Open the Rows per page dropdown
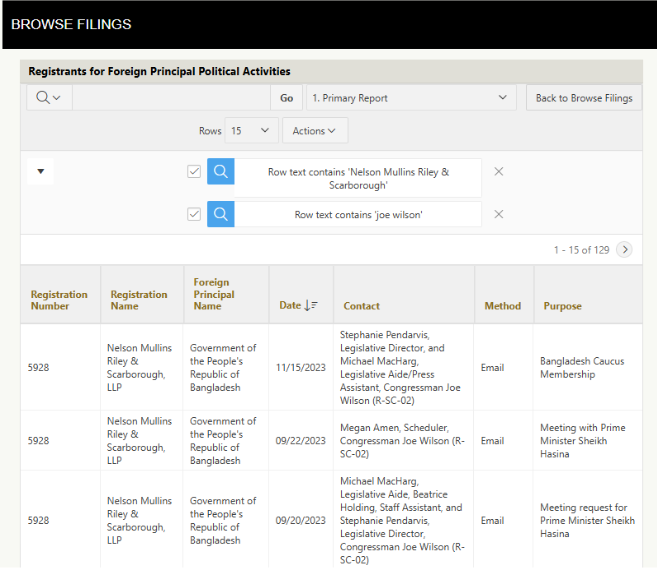Screen dimensions: 657x583 [251, 131]
